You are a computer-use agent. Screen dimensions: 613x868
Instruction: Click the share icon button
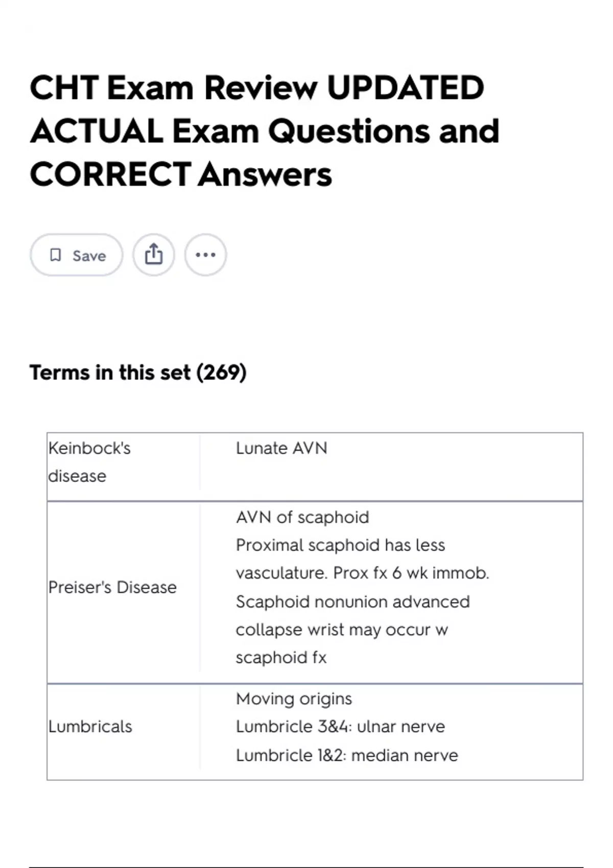154,255
